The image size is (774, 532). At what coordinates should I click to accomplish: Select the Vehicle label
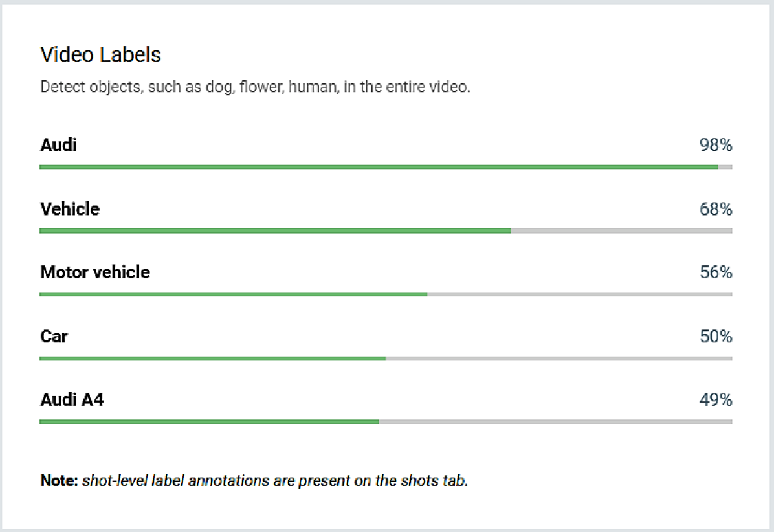[x=70, y=209]
